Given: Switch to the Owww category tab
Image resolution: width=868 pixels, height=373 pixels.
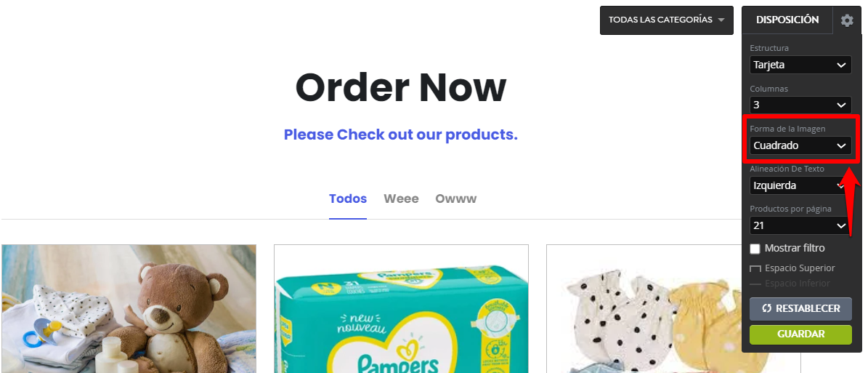Looking at the screenshot, I should click(455, 198).
